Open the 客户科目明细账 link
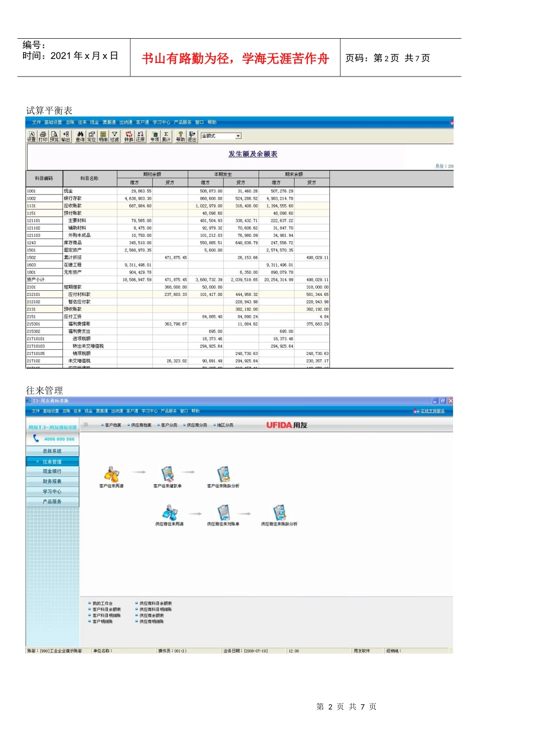 click(107, 616)
